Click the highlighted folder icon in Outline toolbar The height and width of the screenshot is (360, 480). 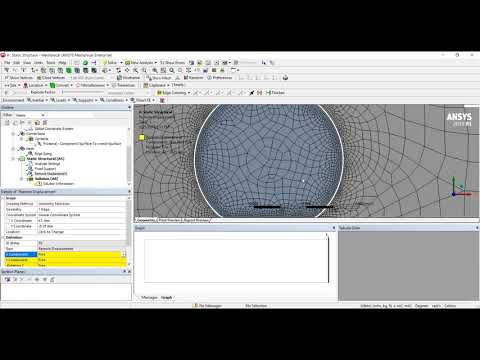coord(37,123)
